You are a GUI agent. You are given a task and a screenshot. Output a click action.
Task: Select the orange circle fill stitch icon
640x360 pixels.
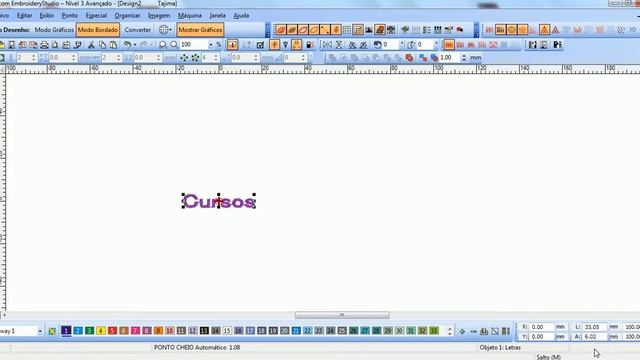511,30
